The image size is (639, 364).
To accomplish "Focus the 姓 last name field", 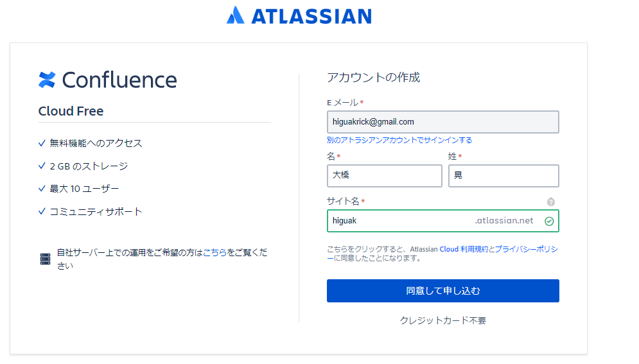I will 503,175.
